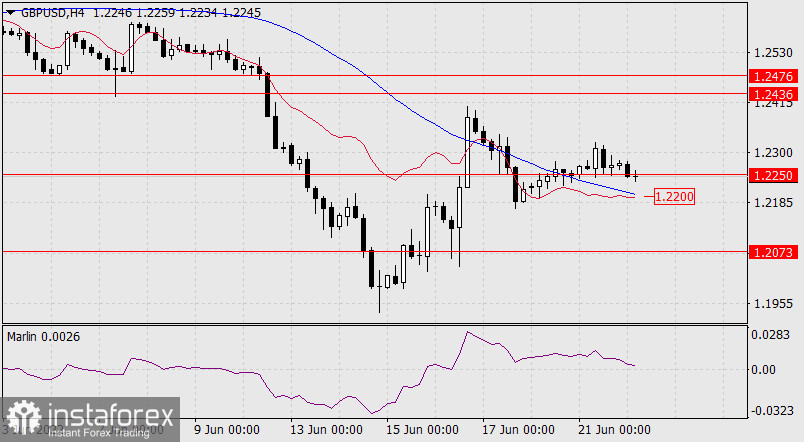Click the GBPUSD,H4 symbol title text
The height and width of the screenshot is (442, 804).
click(53, 12)
